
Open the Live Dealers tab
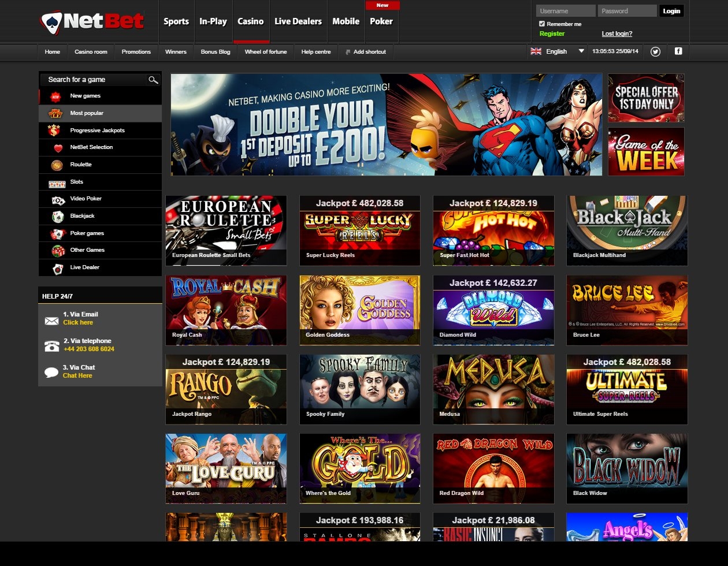pyautogui.click(x=298, y=21)
